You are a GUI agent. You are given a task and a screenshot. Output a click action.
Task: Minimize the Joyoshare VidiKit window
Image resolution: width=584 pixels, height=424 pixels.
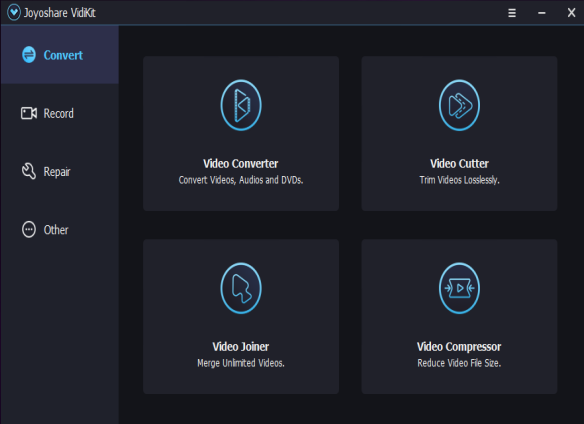(x=542, y=13)
